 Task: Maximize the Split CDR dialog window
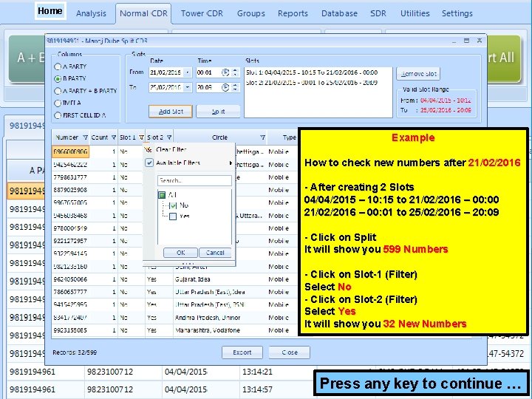[x=466, y=41]
